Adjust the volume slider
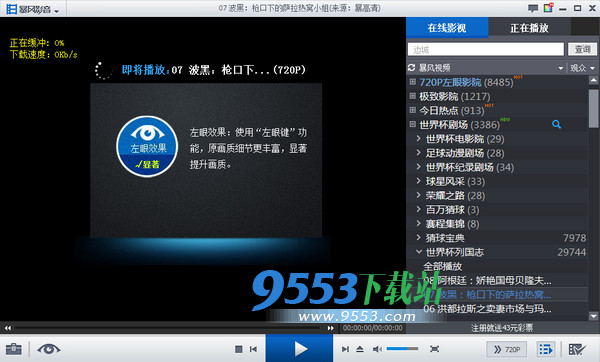This screenshot has width=600, height=362. [x=402, y=349]
